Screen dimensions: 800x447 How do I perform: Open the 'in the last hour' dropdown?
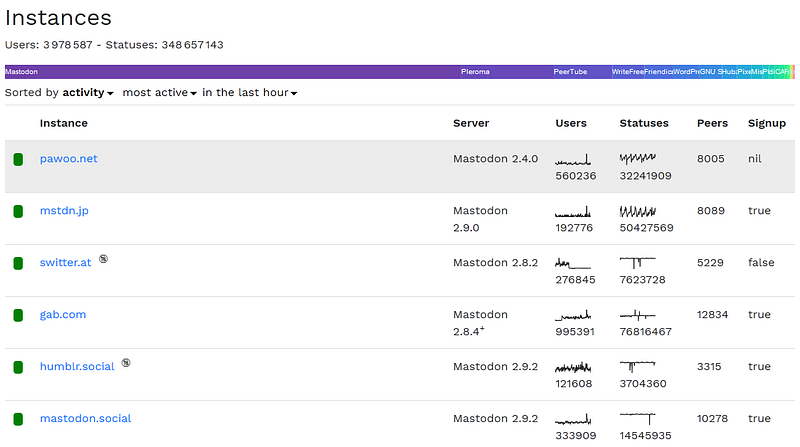(249, 93)
